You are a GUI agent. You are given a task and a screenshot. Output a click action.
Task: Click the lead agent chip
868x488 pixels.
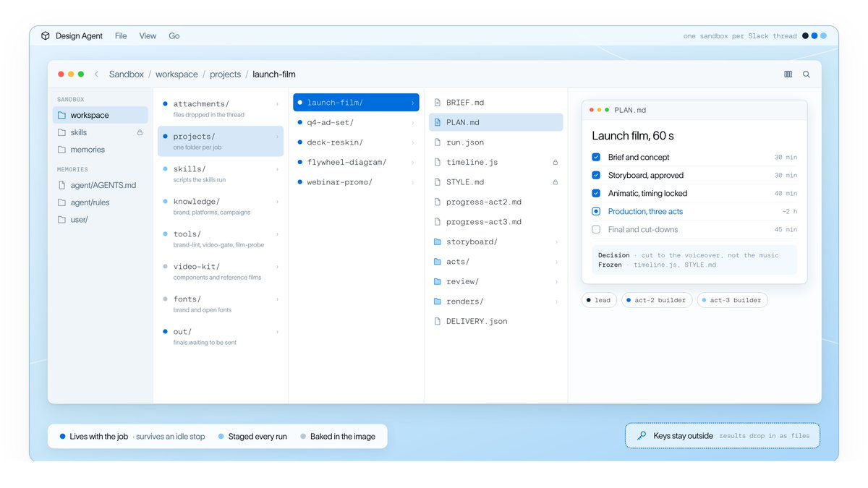pos(598,300)
